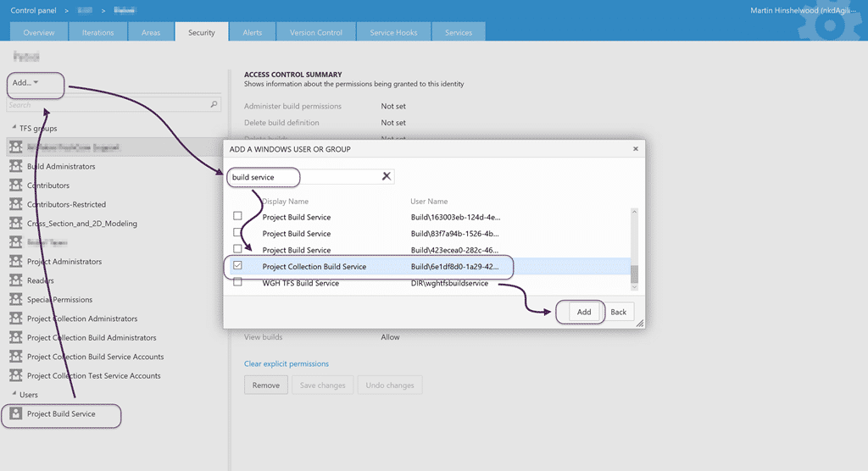
Task: Click the search magnifier icon
Action: tap(214, 104)
